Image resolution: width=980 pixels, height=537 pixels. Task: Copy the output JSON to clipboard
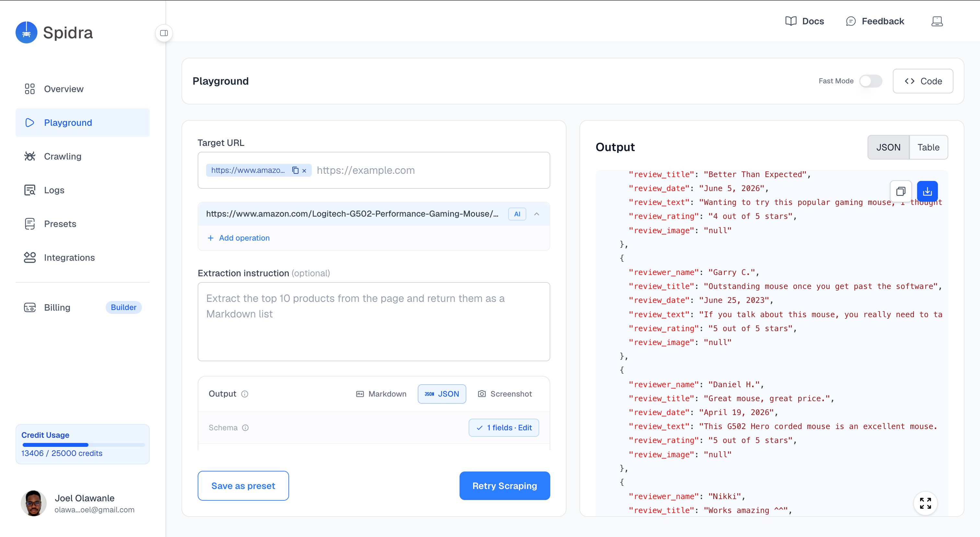901,191
